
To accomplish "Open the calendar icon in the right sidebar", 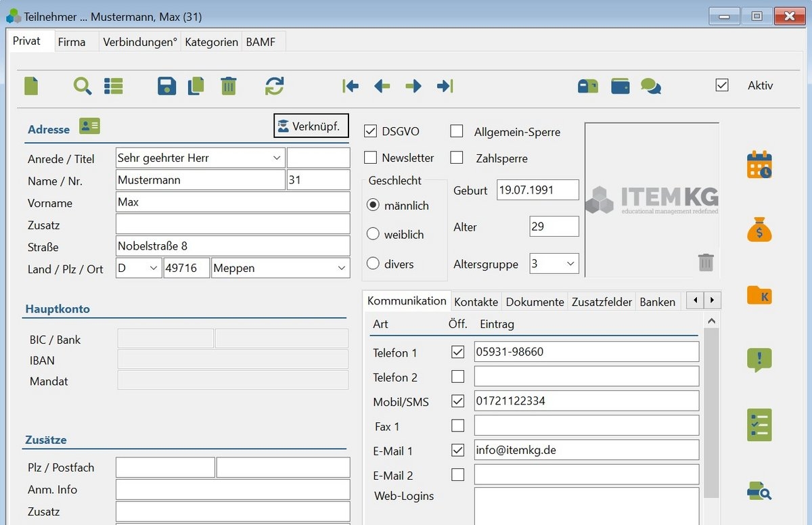I will point(759,165).
